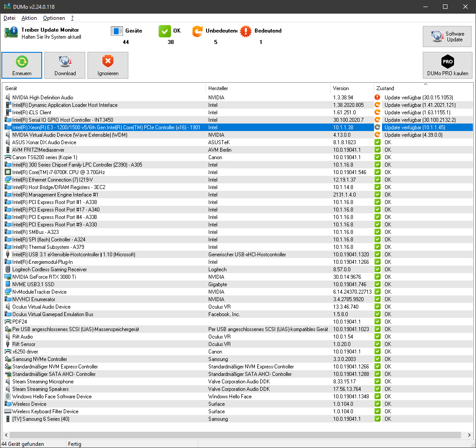Open the Optionen menu
476x448 pixels.
coord(54,18)
